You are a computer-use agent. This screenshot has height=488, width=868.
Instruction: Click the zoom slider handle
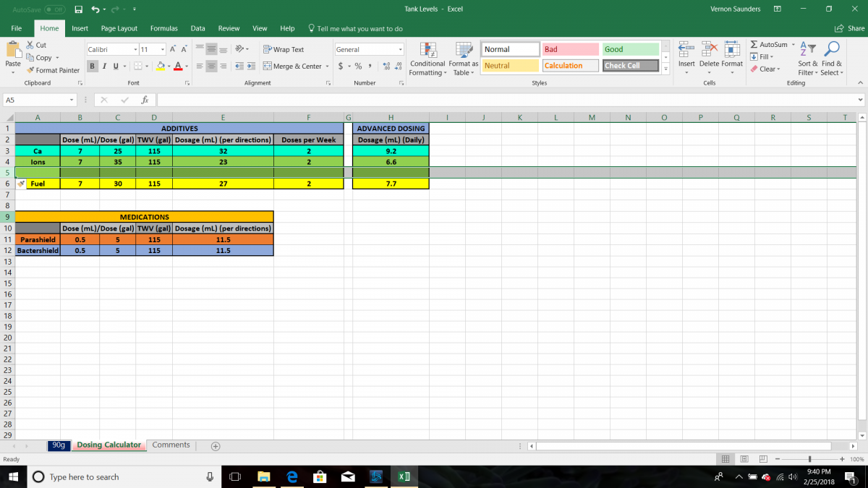pos(809,459)
